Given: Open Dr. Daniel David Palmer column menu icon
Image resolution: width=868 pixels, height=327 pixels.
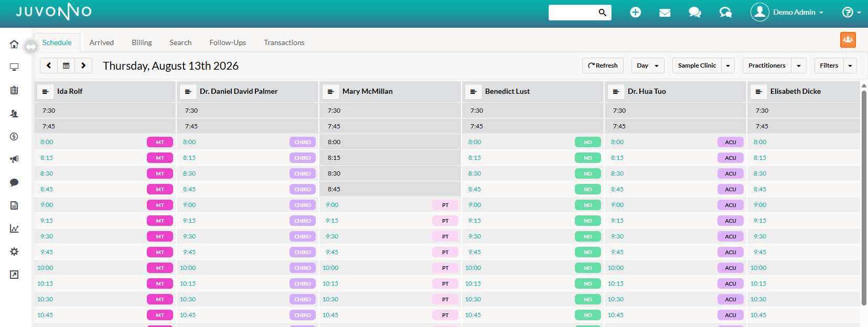Looking at the screenshot, I should pyautogui.click(x=188, y=92).
